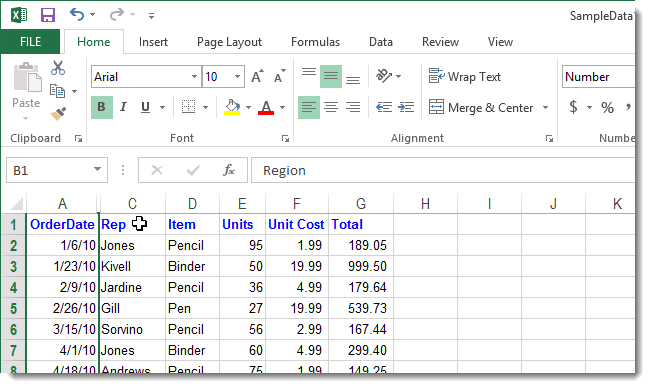Undo the last action
Image resolution: width=650 pixels, height=388 pixels.
[x=77, y=15]
